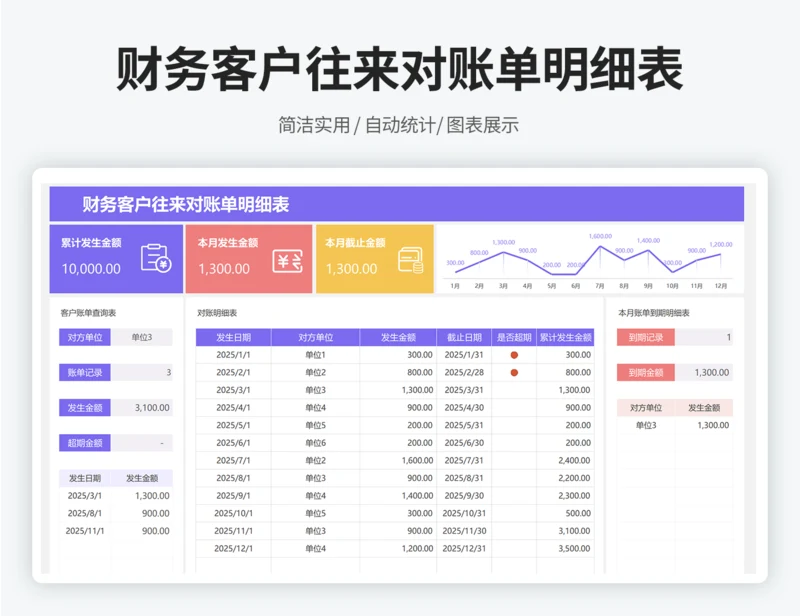Select the 单位6 cell in the 2025/6/1 row
The width and height of the screenshot is (800, 616).
coord(315,443)
